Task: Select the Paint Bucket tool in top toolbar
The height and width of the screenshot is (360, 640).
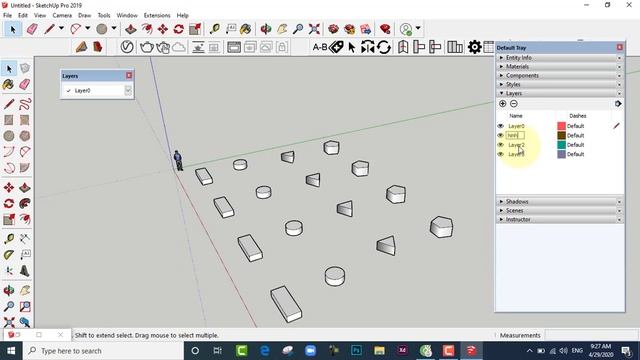Action: (245, 29)
